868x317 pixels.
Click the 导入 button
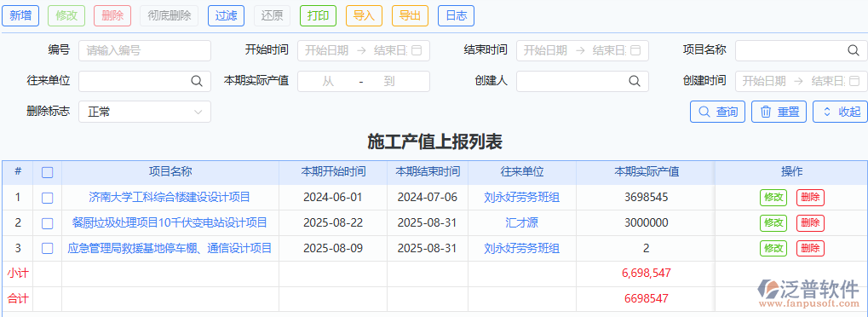coord(364,15)
